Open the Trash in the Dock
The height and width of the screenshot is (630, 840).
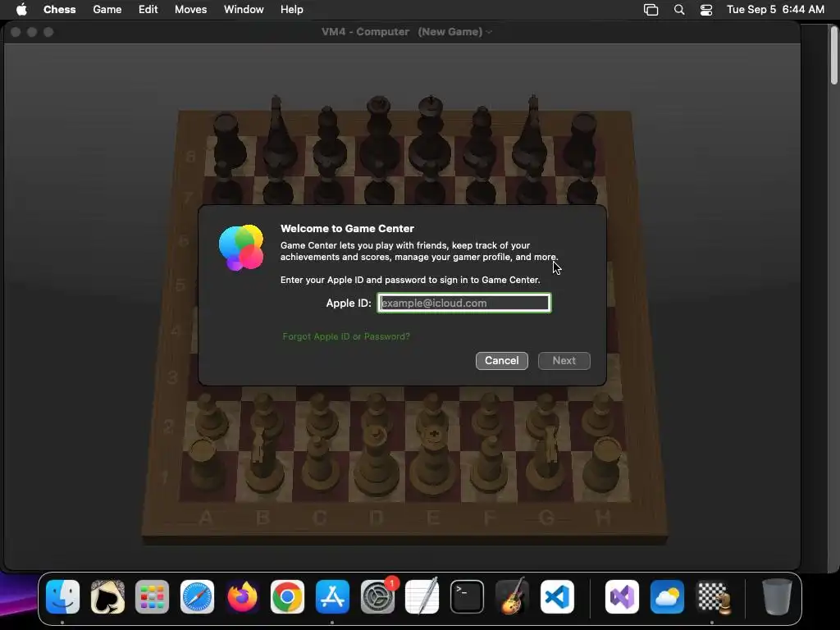click(777, 597)
